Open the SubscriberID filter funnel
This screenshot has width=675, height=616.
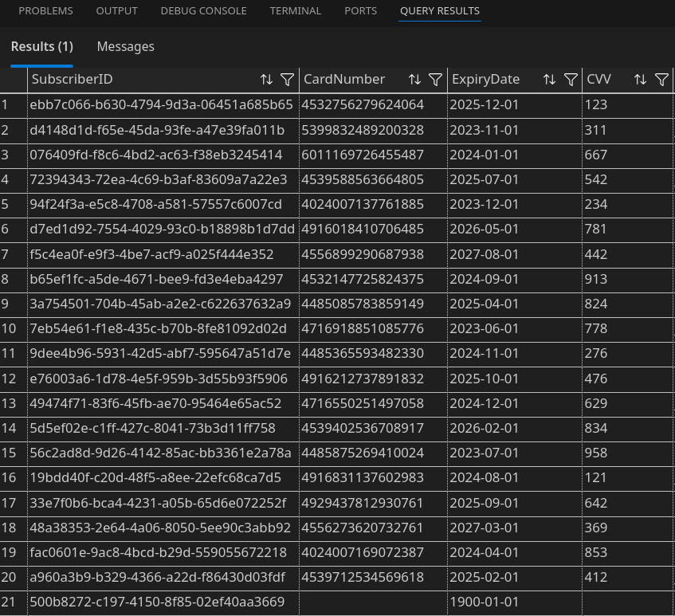pos(287,79)
